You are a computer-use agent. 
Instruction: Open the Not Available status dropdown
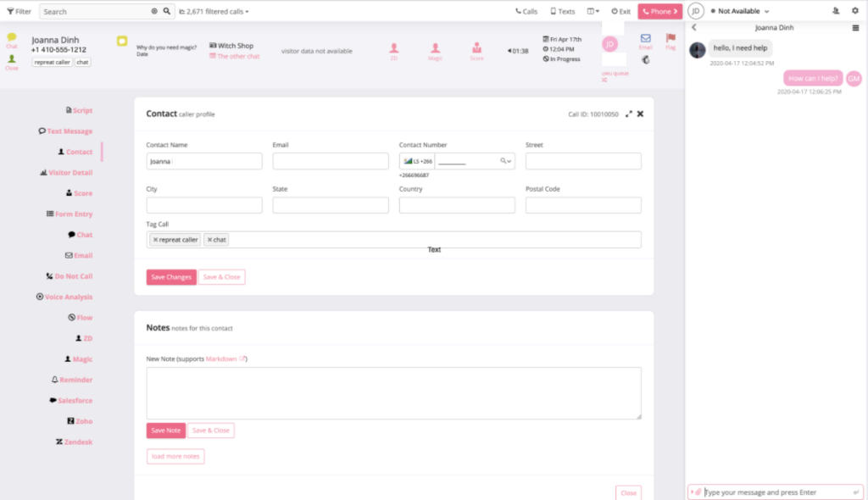click(740, 11)
